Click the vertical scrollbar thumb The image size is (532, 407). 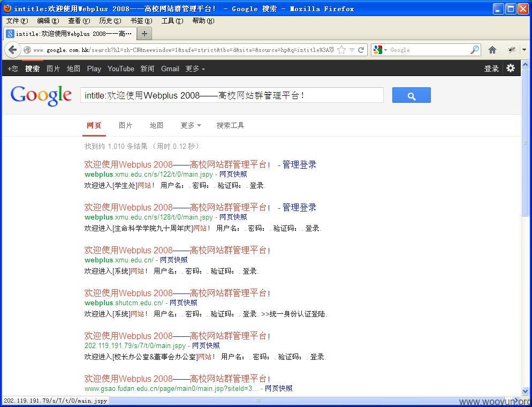pyautogui.click(x=525, y=142)
